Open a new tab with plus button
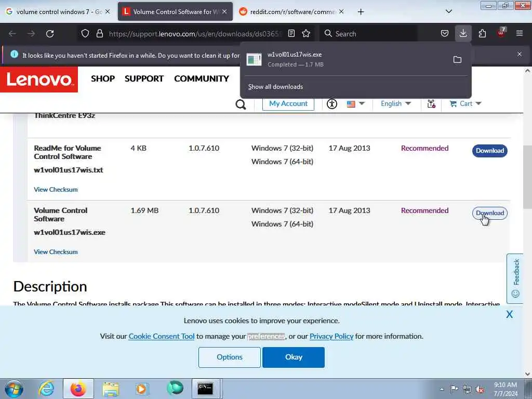The width and height of the screenshot is (532, 399). (x=361, y=12)
